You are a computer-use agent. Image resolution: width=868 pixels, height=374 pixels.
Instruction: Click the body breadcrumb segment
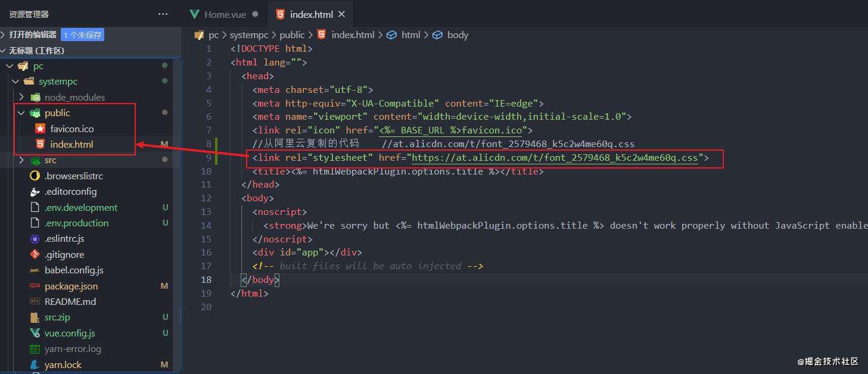(x=458, y=35)
